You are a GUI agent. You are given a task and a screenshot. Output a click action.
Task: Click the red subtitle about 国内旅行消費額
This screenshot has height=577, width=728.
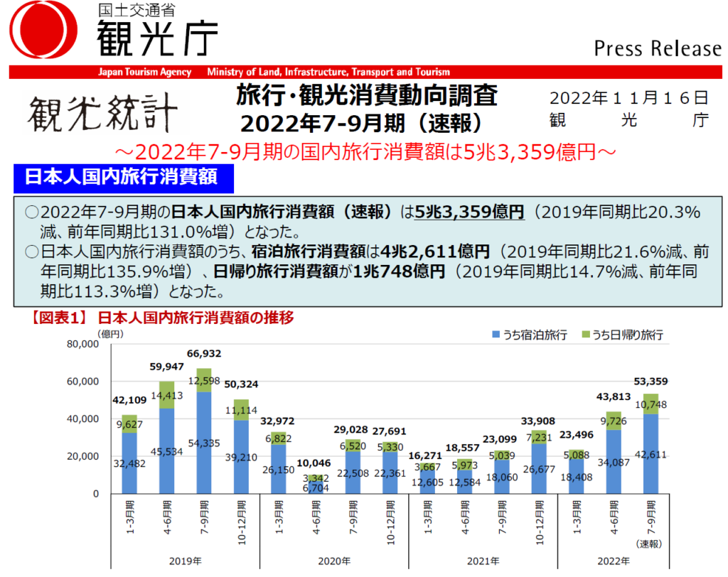click(364, 151)
